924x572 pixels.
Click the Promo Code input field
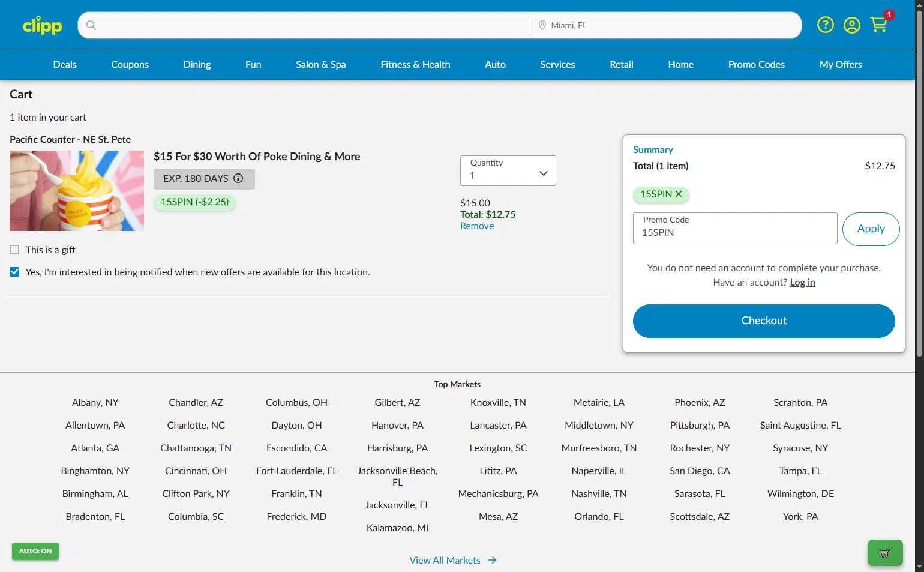[x=735, y=228]
